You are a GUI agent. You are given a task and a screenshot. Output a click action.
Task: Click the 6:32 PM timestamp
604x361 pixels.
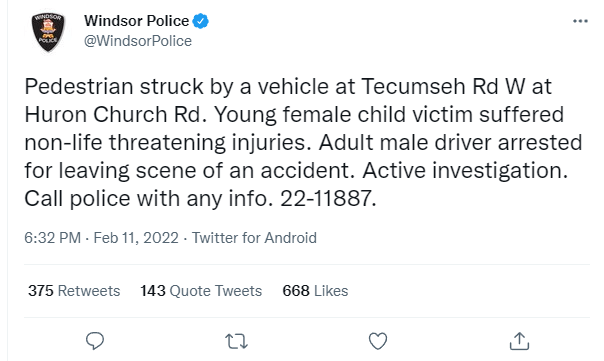[52, 238]
